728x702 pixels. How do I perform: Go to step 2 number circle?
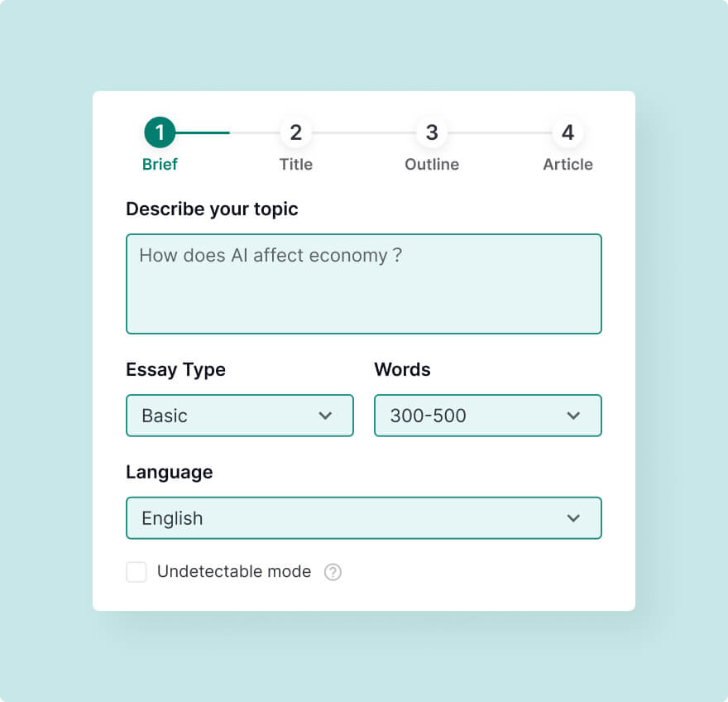tap(296, 132)
